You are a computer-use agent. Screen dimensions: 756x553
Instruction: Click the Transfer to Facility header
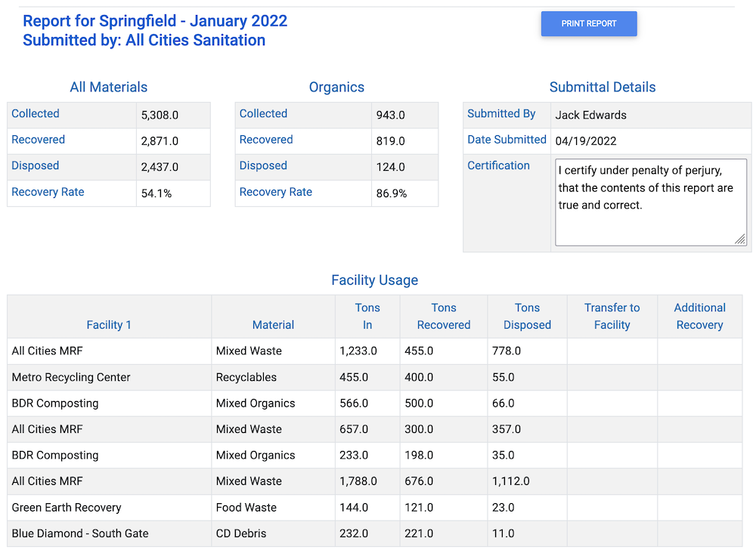point(612,316)
